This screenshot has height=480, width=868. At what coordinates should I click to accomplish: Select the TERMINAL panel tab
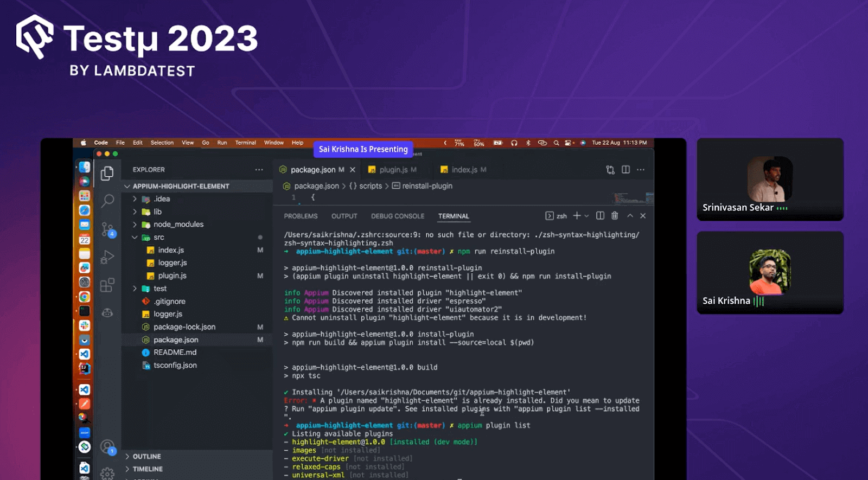click(454, 216)
